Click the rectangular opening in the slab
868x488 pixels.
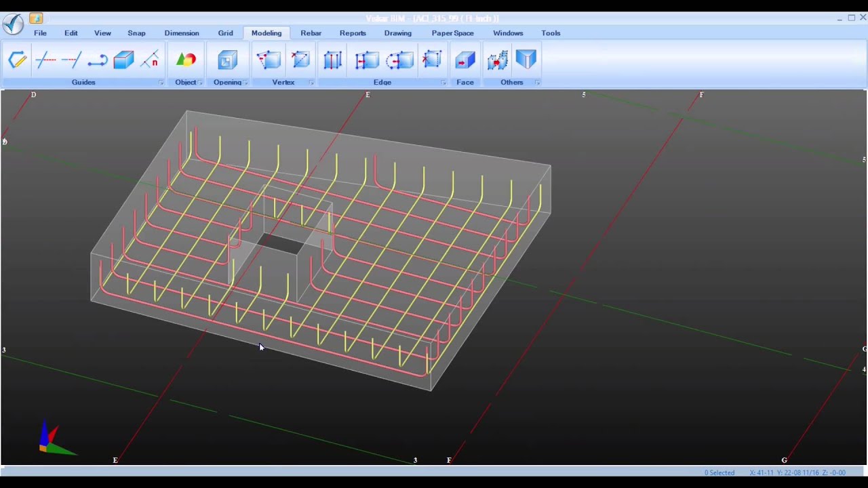tap(281, 243)
